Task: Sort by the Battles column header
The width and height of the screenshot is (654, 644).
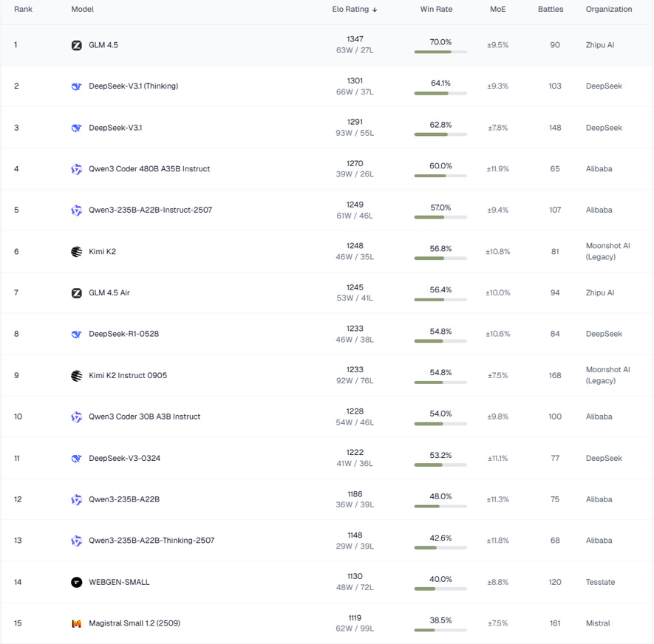Action: pyautogui.click(x=551, y=9)
